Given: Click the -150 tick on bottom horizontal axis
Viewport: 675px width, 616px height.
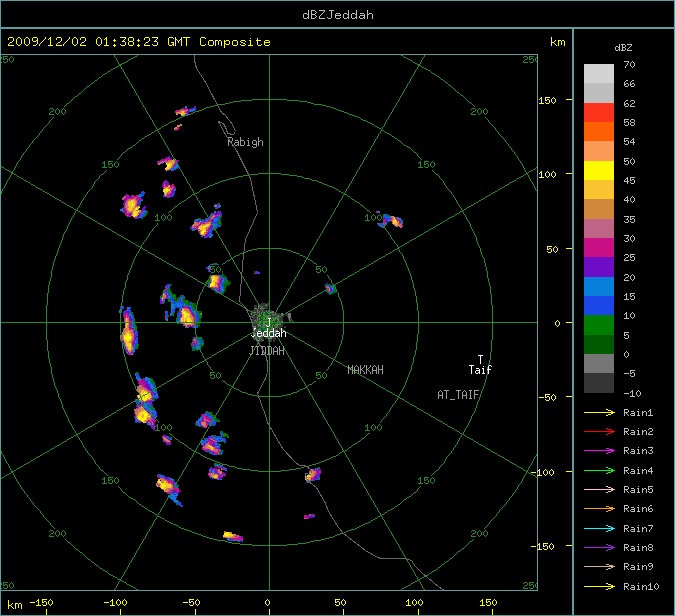Looking at the screenshot, I should pyautogui.click(x=41, y=603).
